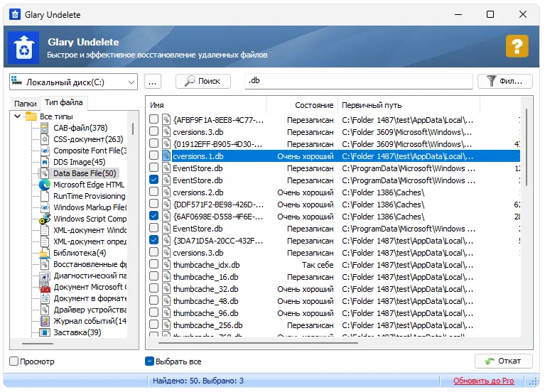Image resolution: width=545 pixels, height=392 pixels.
Task: Click the Библиотека(4) folder icon
Action: (45, 253)
